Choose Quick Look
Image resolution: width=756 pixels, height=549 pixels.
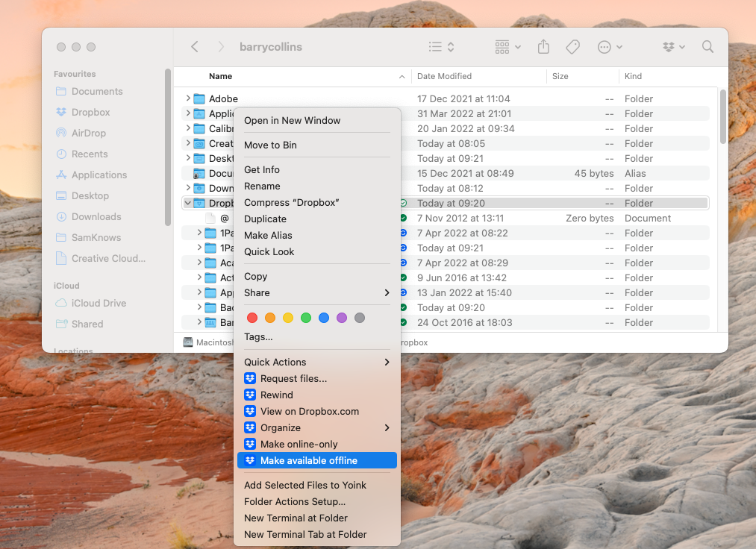(x=316, y=251)
